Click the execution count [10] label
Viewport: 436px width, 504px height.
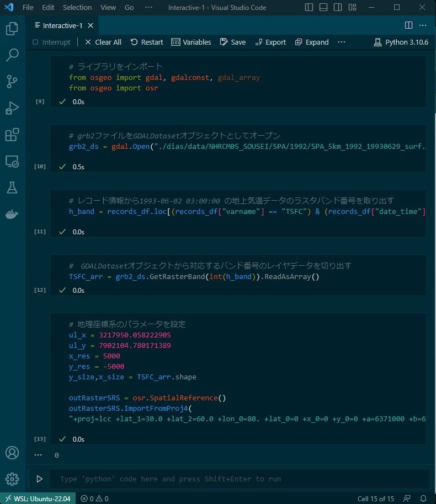[40, 166]
